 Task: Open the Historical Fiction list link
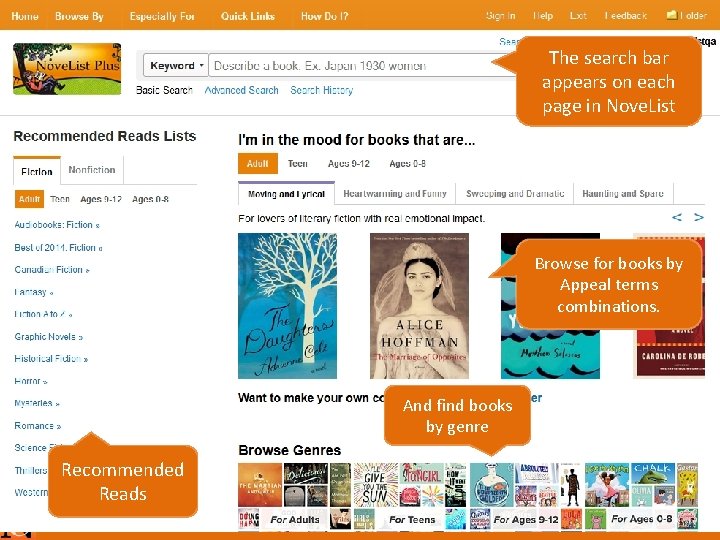(51, 359)
